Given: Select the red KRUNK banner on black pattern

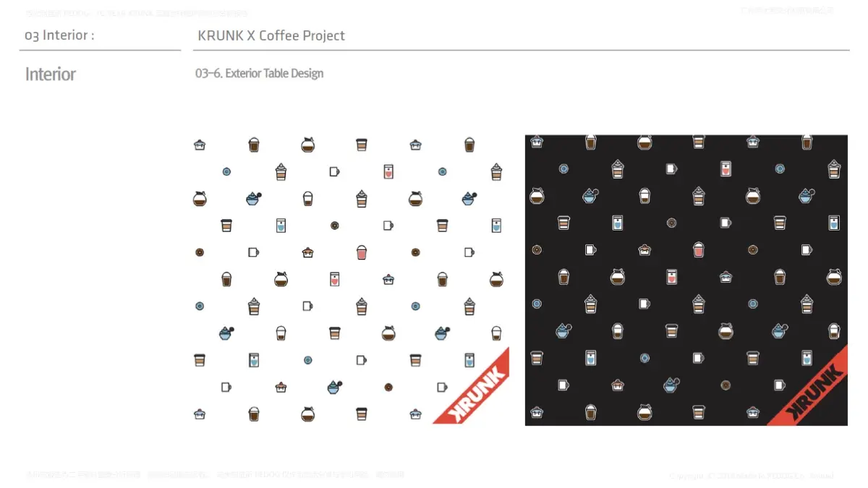Looking at the screenshot, I should [x=808, y=386].
